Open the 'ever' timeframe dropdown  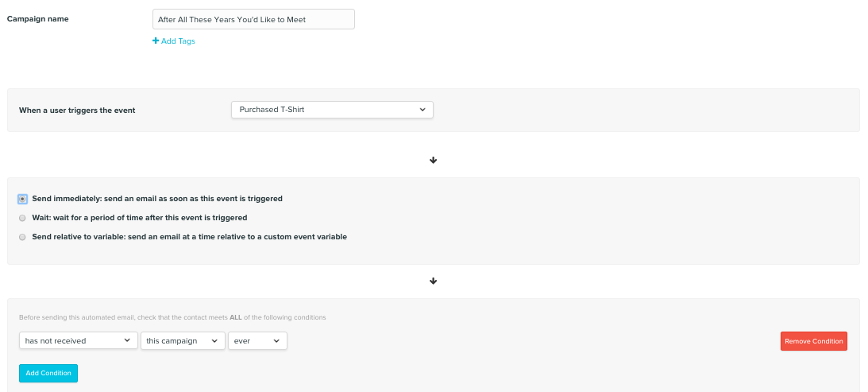click(x=257, y=340)
